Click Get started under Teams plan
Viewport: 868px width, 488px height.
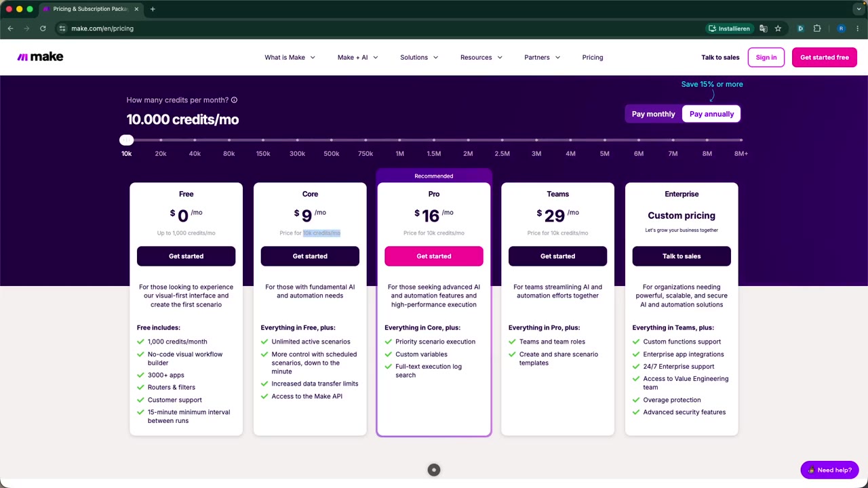pos(557,256)
